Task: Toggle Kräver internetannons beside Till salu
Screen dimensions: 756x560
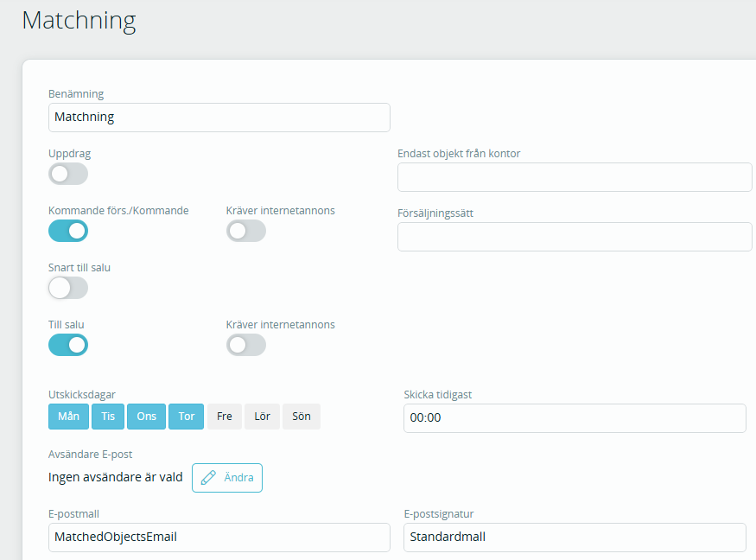Action: (246, 345)
